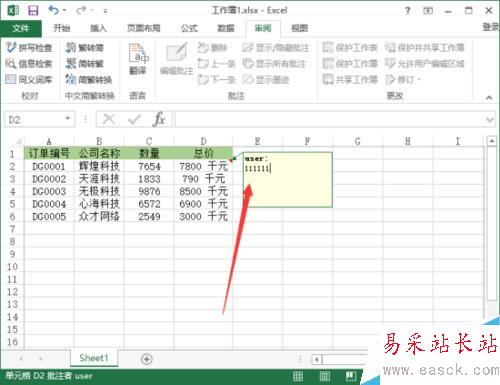
Task: Select column header A
Action: tap(49, 141)
